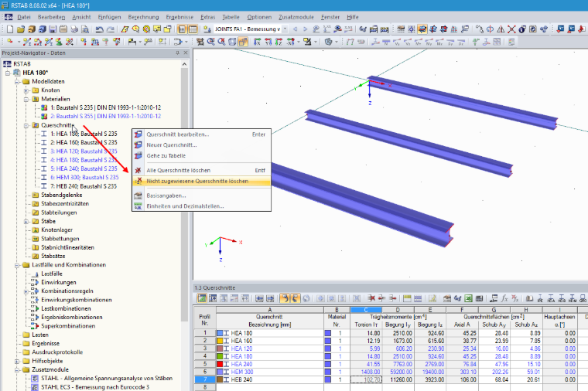The image size is (588, 391).
Task: Collapse the Querschnitte tree node
Action: pos(26,125)
